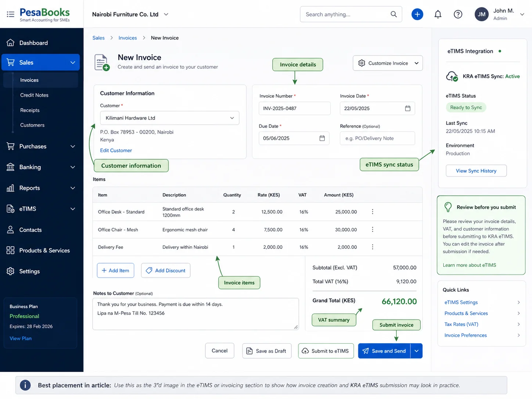Screen dimensions: 532x399
Task: Open the Invoice Preferences quick link
Action: tap(465, 335)
